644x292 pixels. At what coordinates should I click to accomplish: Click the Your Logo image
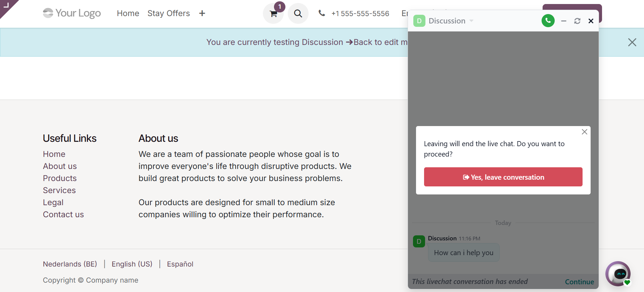click(72, 13)
